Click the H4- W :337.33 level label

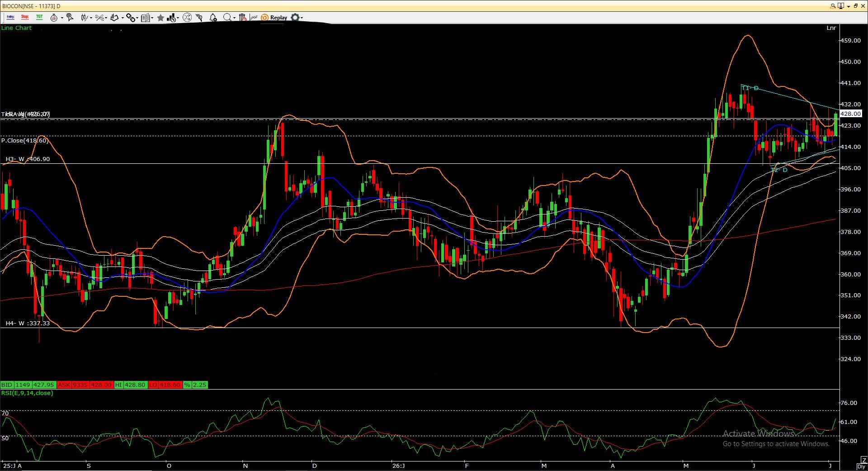[28, 324]
